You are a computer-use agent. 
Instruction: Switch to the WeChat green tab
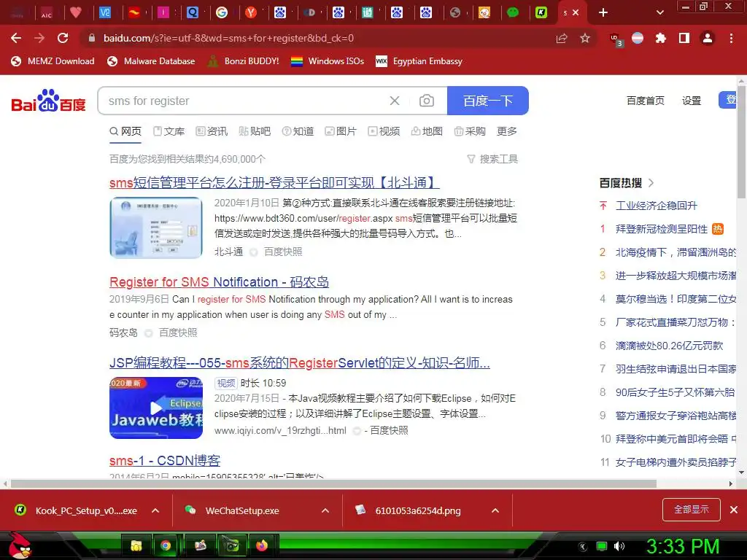[x=513, y=12]
